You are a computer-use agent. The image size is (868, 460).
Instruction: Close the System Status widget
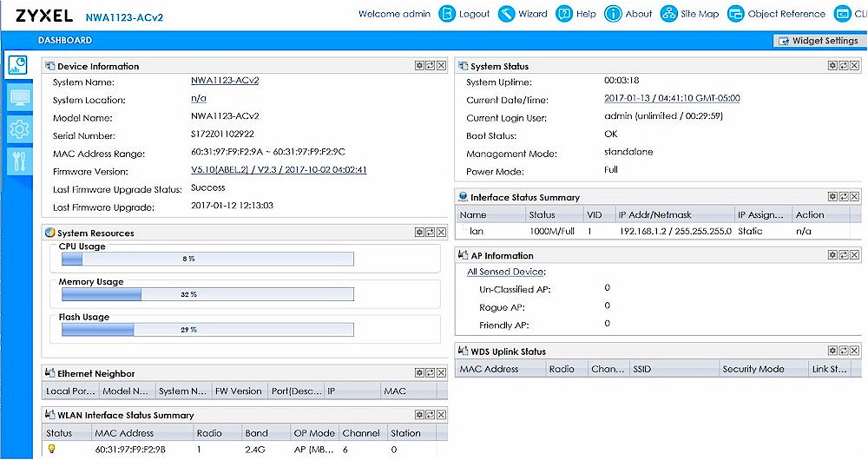click(855, 65)
